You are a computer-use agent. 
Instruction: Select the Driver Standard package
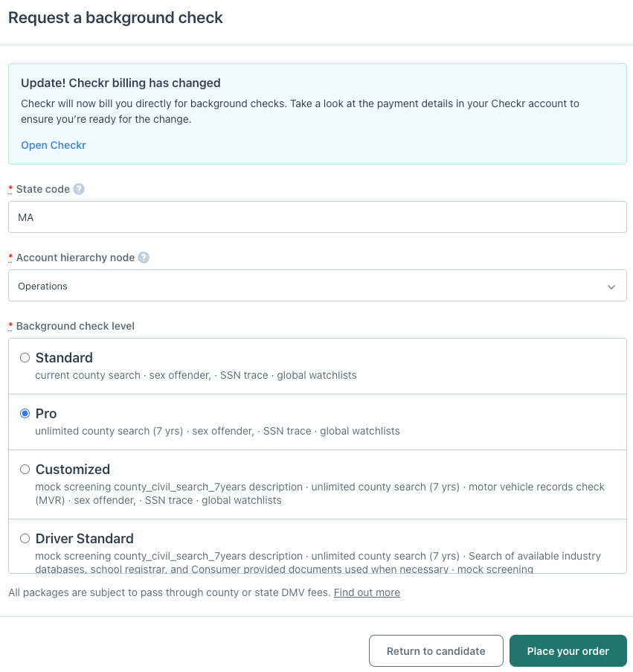click(x=25, y=538)
